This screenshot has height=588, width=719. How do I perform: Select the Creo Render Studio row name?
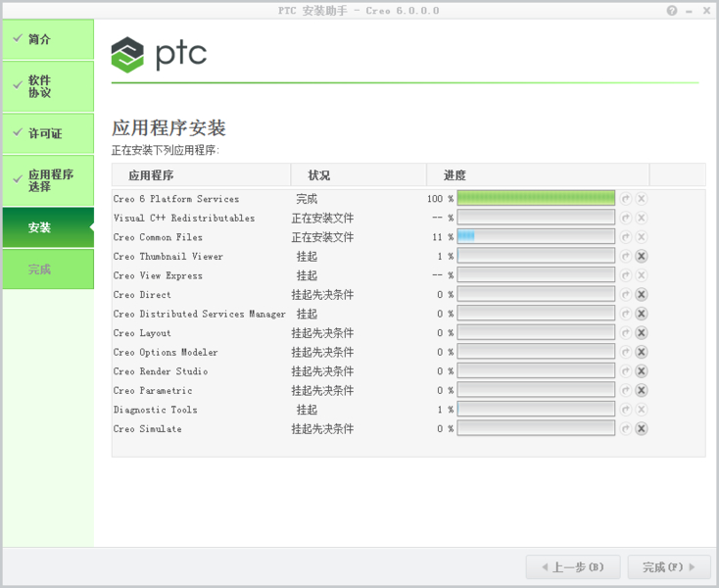click(161, 371)
